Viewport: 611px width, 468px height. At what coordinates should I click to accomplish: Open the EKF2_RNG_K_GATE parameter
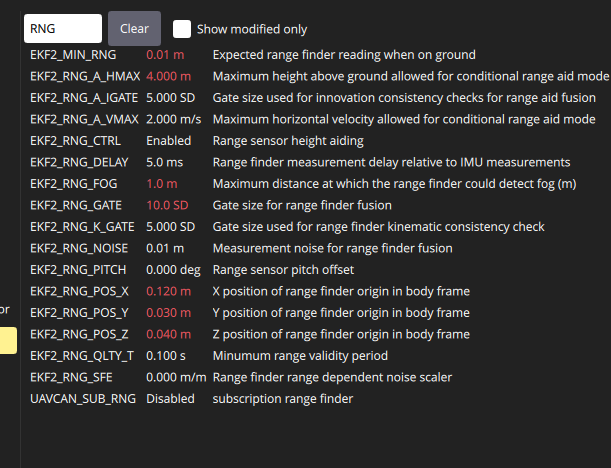[x=83, y=227]
